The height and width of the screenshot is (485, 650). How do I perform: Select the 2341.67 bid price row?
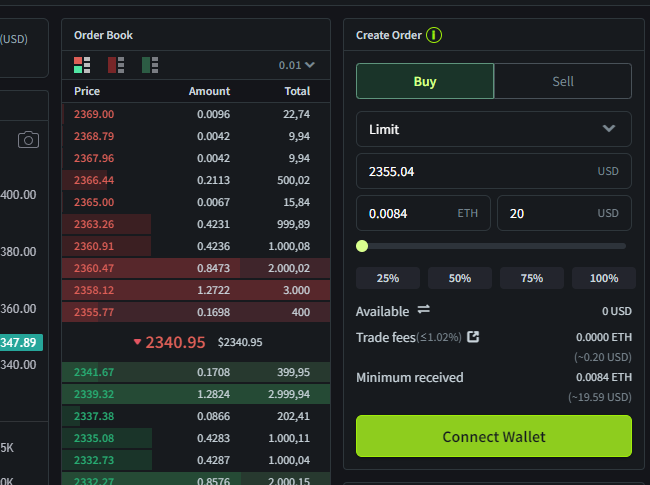pos(196,372)
